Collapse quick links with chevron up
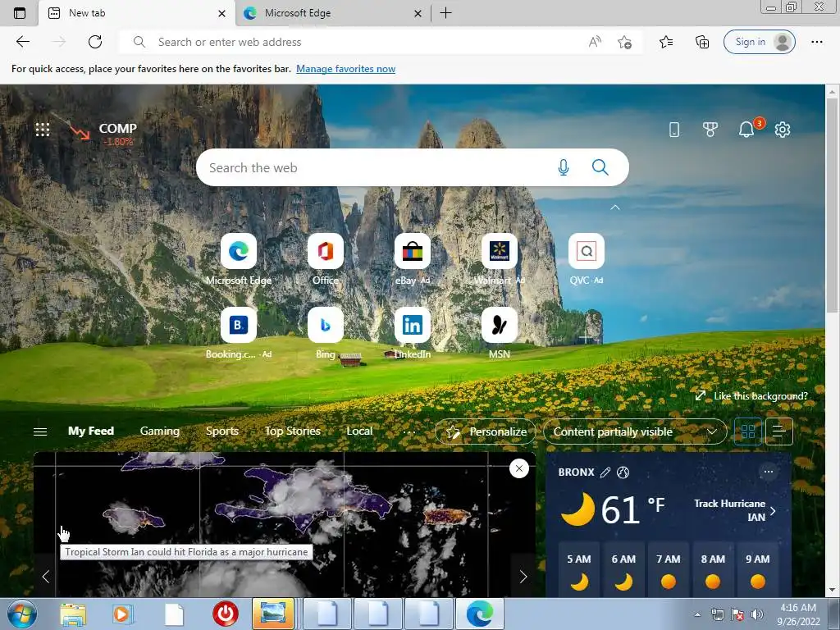 point(615,208)
